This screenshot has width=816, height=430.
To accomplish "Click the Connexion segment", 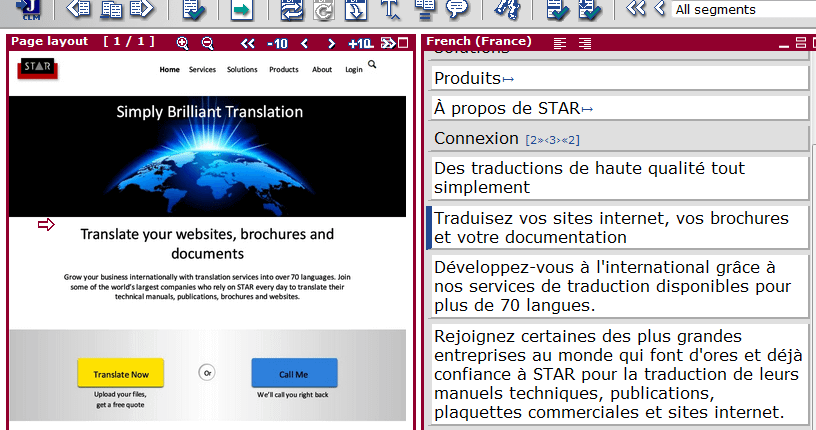I will coord(619,138).
